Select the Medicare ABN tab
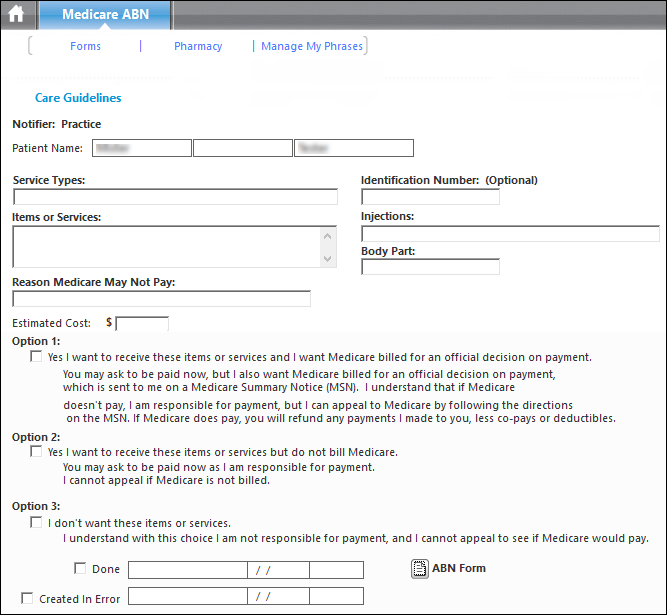The image size is (667, 615). [105, 14]
